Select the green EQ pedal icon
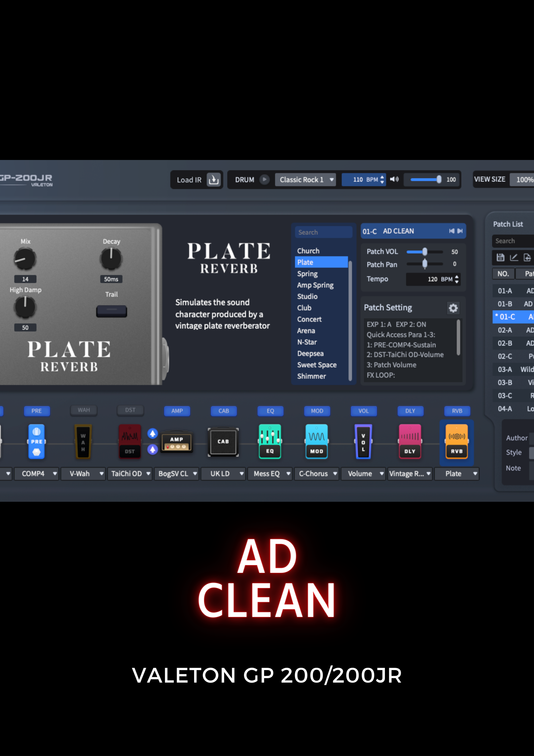Image resolution: width=534 pixels, height=756 pixels. click(270, 441)
